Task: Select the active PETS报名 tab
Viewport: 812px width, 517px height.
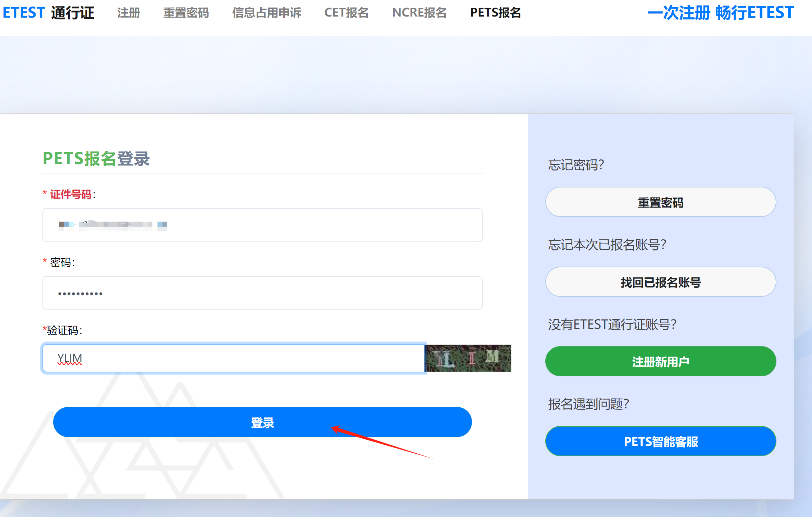Action: 495,13
